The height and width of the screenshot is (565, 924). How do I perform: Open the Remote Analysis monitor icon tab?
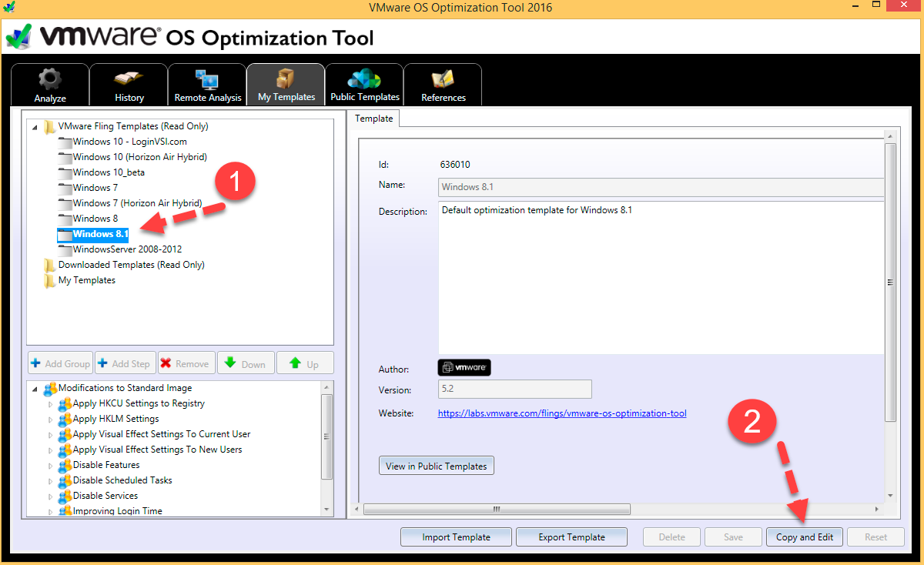tap(207, 85)
